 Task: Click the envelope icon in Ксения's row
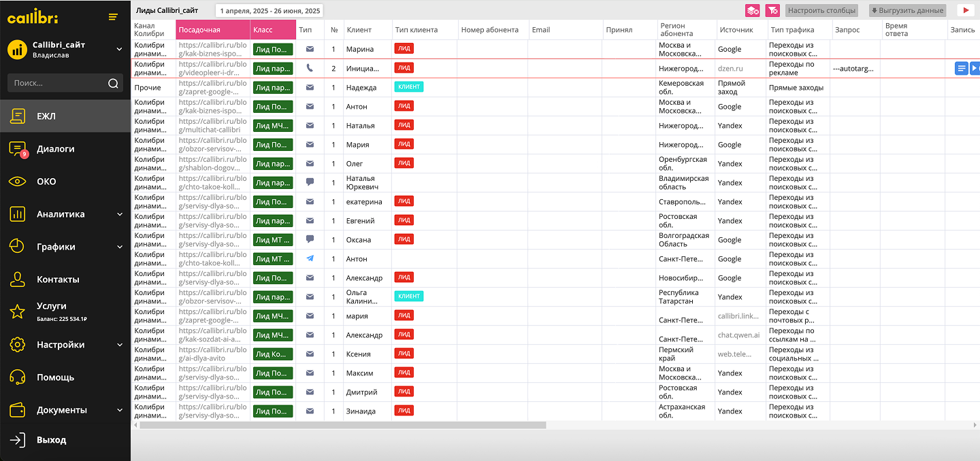(310, 354)
